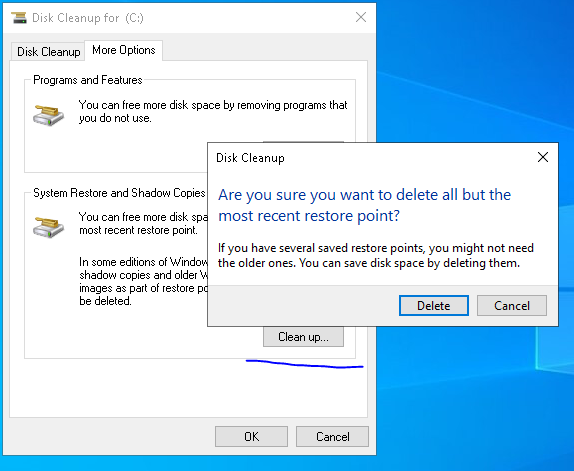This screenshot has height=471, width=574.
Task: Click the 'In some editions of Windows' paragraph
Action: tap(143, 281)
